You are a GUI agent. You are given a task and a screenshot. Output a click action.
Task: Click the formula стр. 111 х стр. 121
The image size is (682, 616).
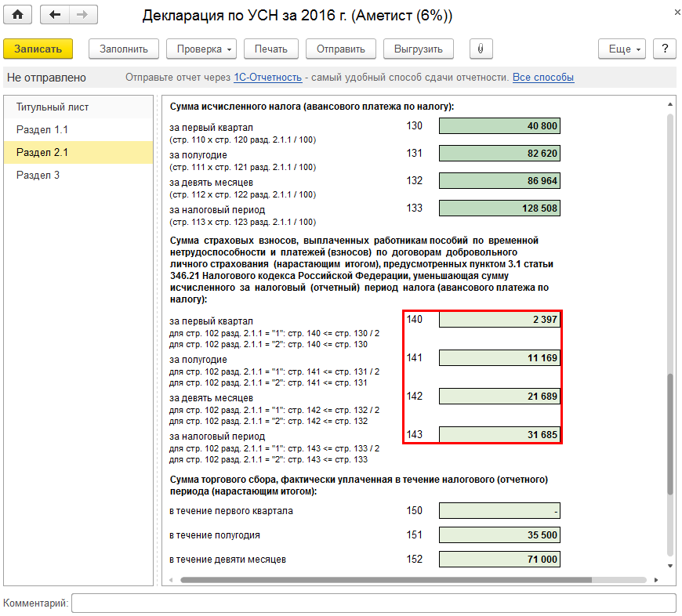[x=243, y=168]
